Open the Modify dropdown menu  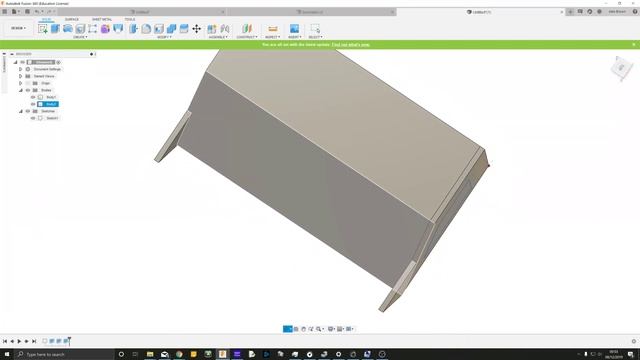pyautogui.click(x=164, y=37)
